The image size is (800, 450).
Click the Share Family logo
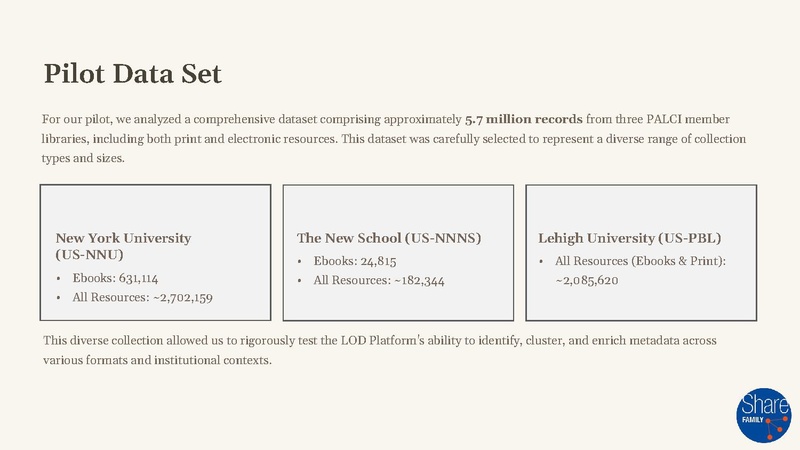[764, 415]
